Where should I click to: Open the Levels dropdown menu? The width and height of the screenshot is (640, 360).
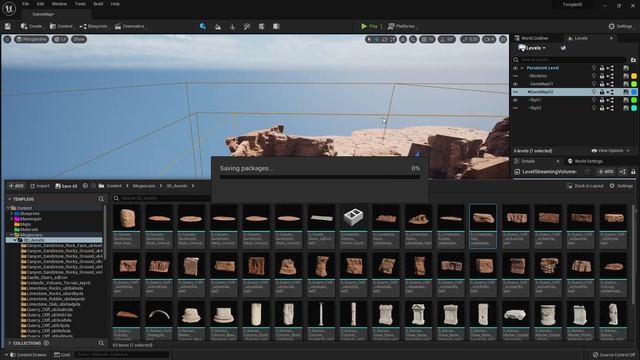click(x=532, y=48)
